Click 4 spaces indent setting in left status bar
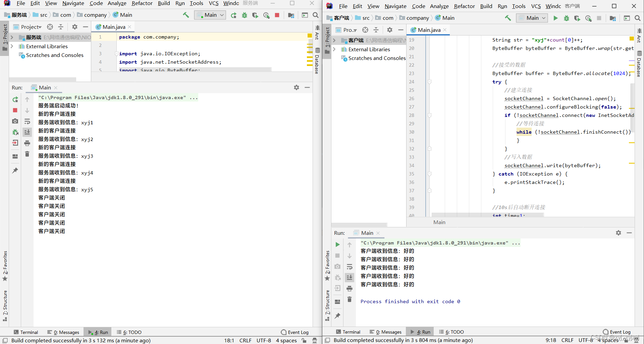This screenshot has width=644, height=344. pyautogui.click(x=286, y=340)
